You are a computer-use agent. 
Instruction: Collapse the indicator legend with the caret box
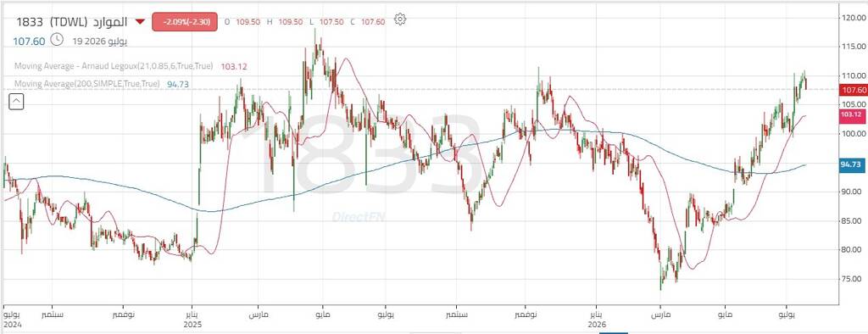coord(16,102)
